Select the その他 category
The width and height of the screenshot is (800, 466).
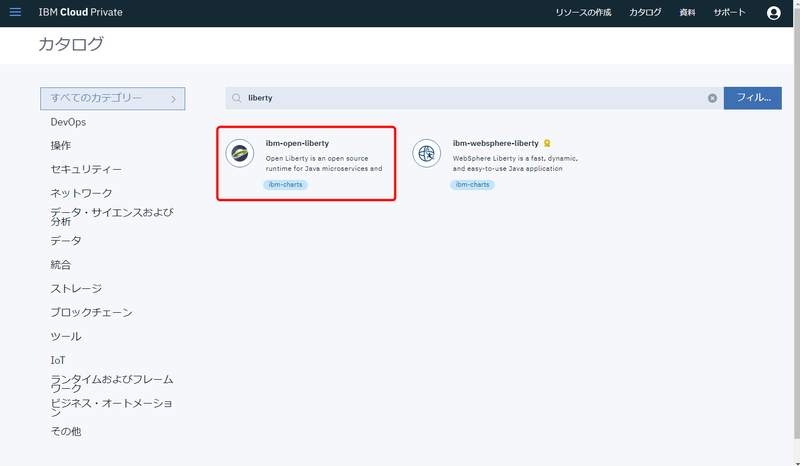point(66,431)
